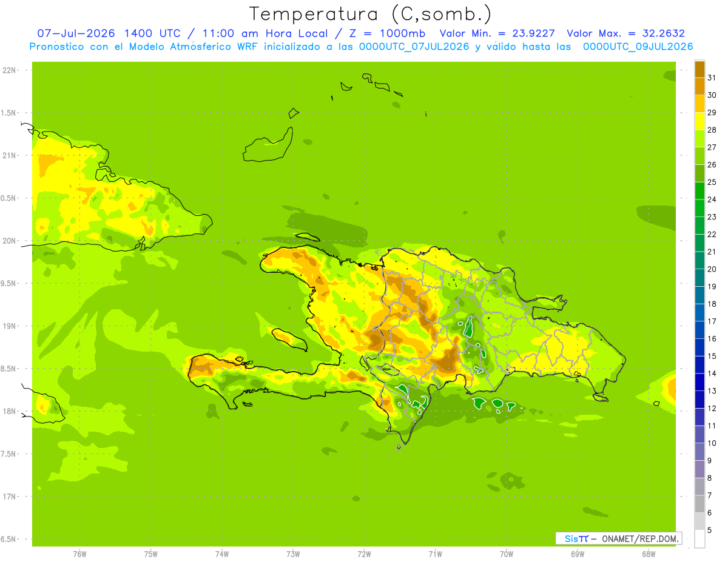Click the 'ONAMET/REP.DOM.' credit label
The width and height of the screenshot is (728, 562).
641,538
